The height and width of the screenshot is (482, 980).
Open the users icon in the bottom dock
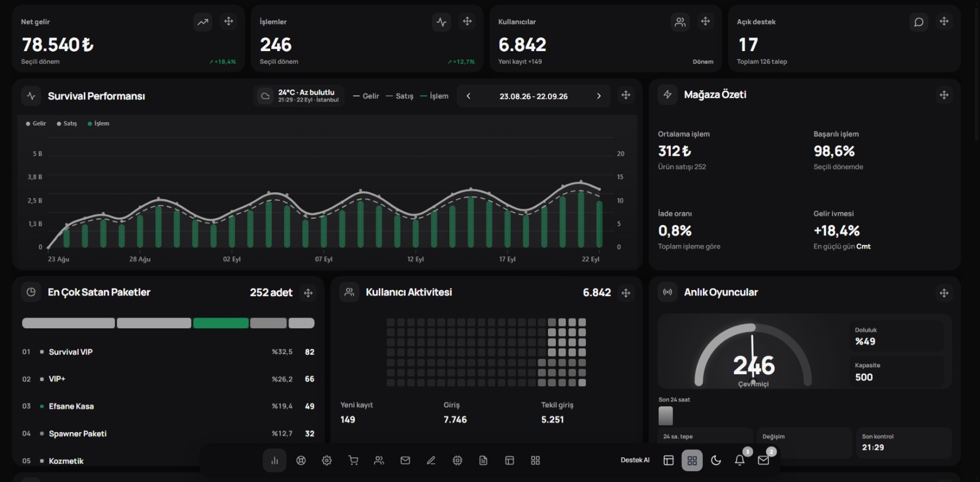[x=379, y=460]
